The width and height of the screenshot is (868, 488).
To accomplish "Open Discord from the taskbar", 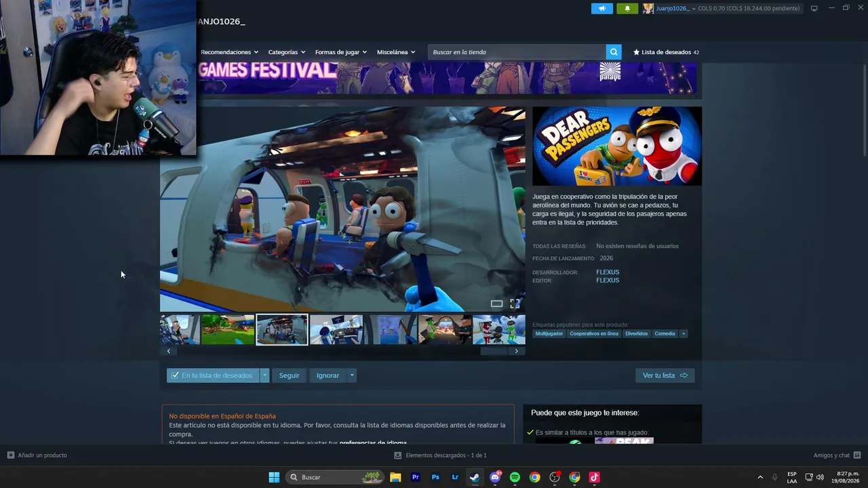I will coord(495,477).
